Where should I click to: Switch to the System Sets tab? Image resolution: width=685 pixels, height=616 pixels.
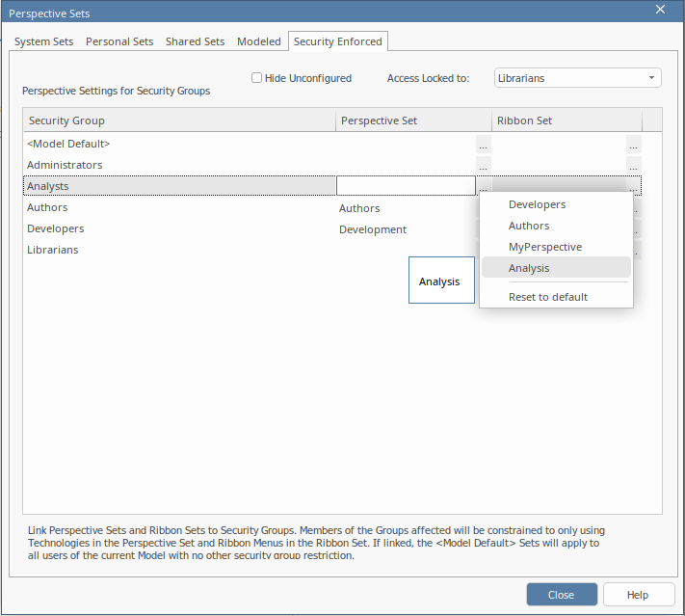pos(44,41)
